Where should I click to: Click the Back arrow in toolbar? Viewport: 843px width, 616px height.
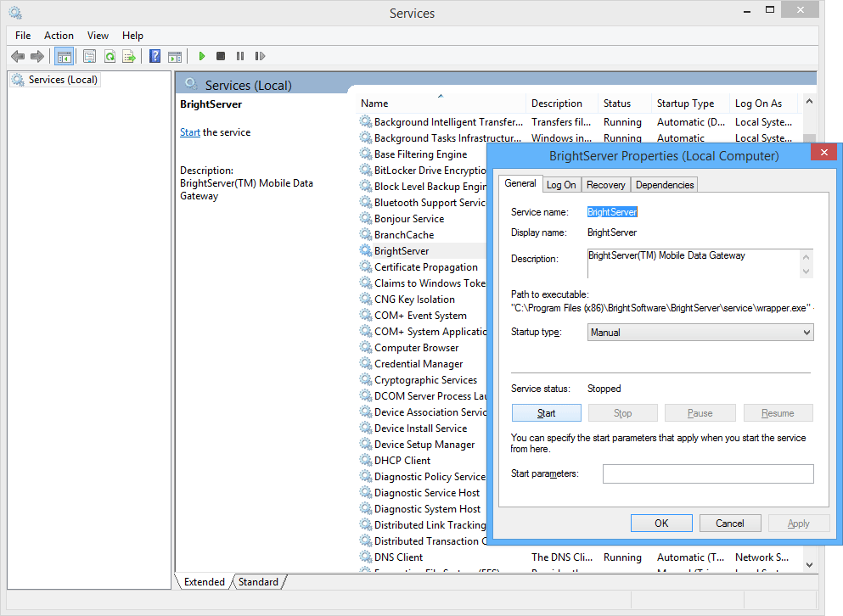tap(18, 56)
